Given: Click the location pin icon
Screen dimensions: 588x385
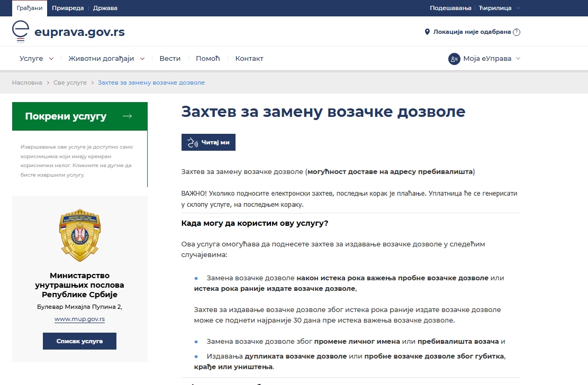Looking at the screenshot, I should [427, 32].
